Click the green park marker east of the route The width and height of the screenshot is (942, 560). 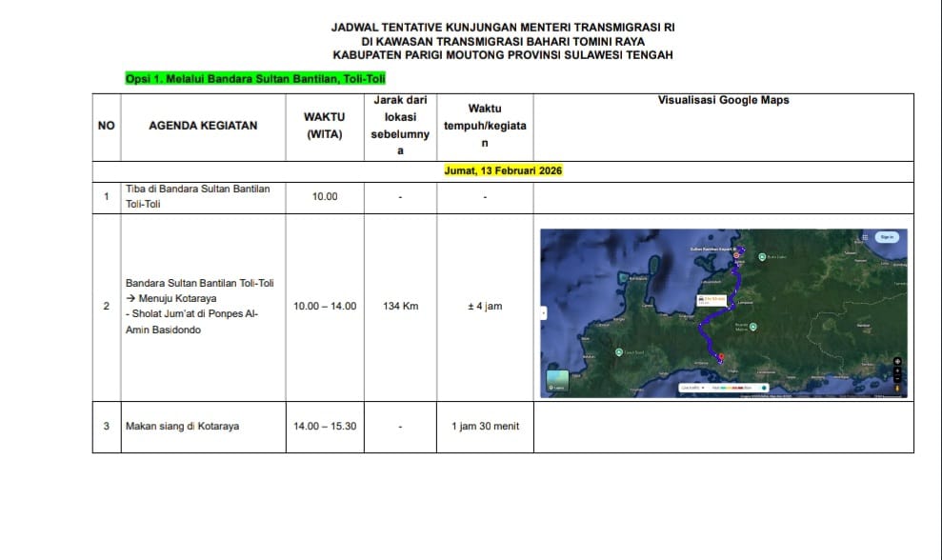coord(752,327)
